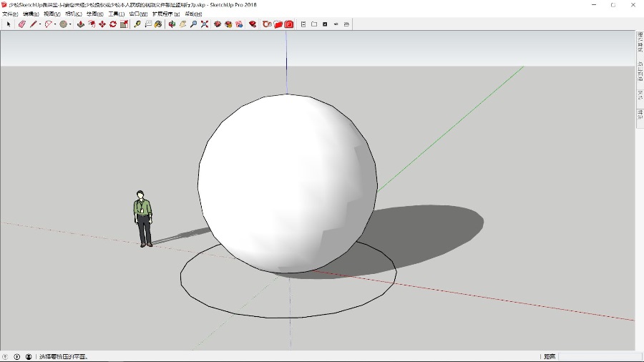
Task: Activate the Orbit camera tool
Action: (172, 24)
